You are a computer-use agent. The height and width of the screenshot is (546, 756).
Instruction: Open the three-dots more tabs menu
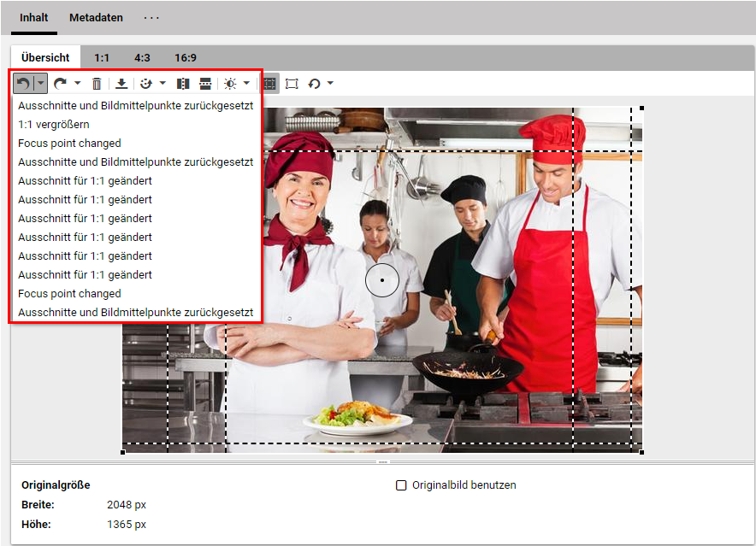(151, 18)
